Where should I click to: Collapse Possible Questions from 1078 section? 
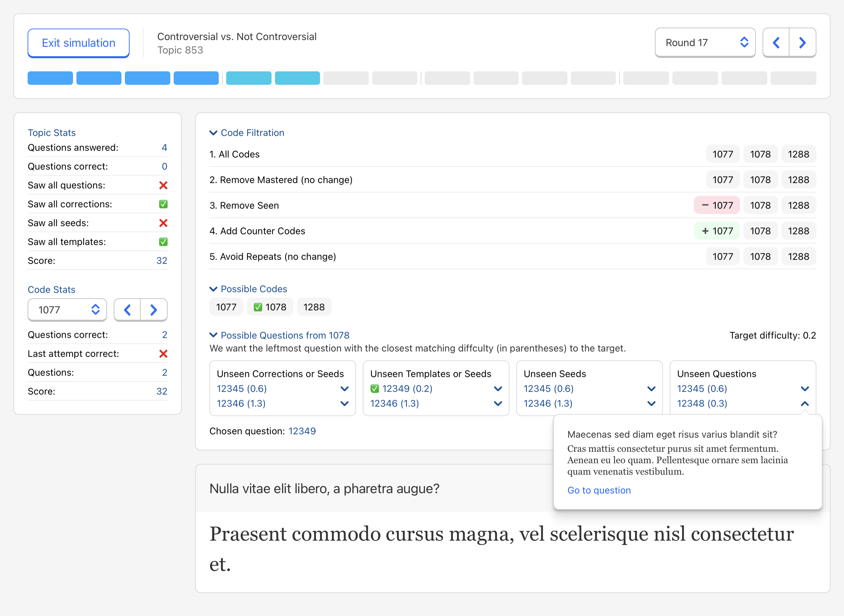213,335
